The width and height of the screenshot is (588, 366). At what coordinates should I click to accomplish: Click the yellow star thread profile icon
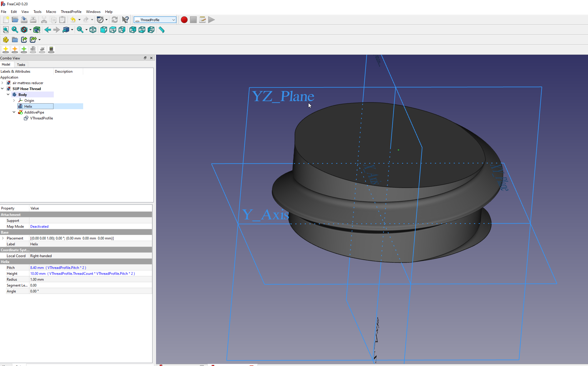point(6,50)
